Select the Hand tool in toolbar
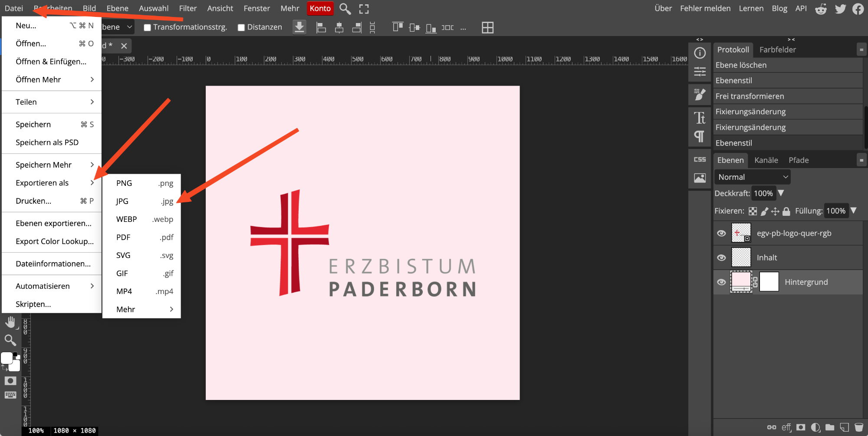This screenshot has height=436, width=868. pyautogui.click(x=10, y=322)
